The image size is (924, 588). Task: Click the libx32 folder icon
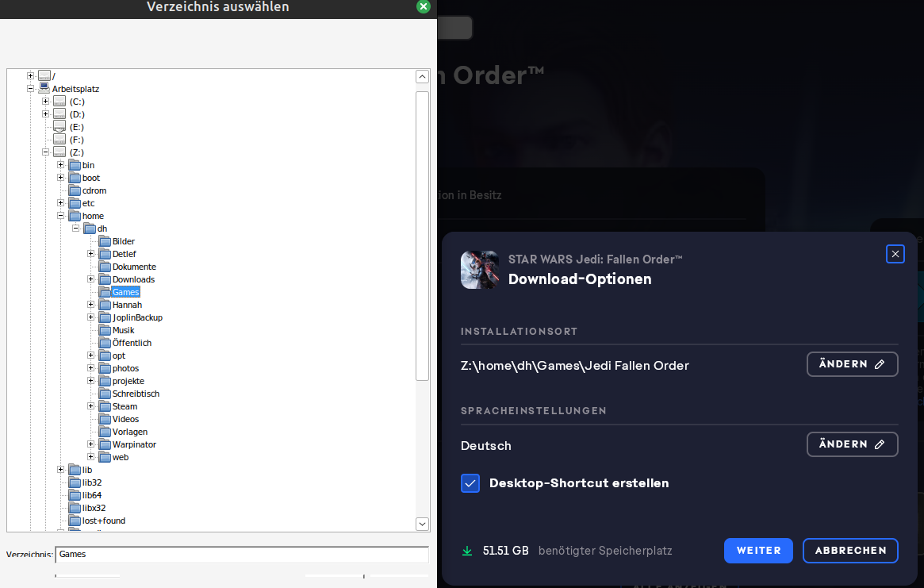tap(75, 508)
